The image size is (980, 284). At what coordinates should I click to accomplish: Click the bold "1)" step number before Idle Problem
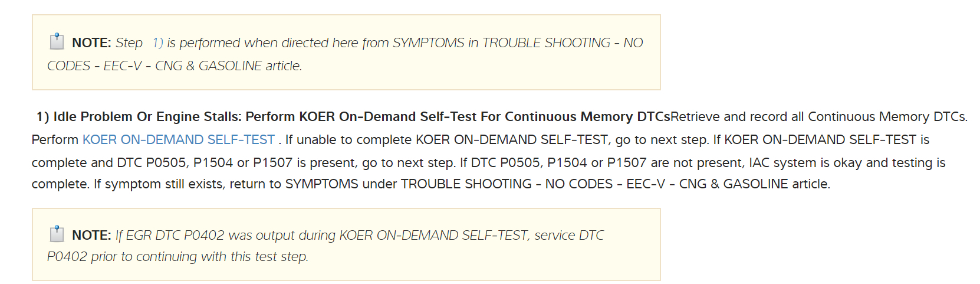point(42,117)
